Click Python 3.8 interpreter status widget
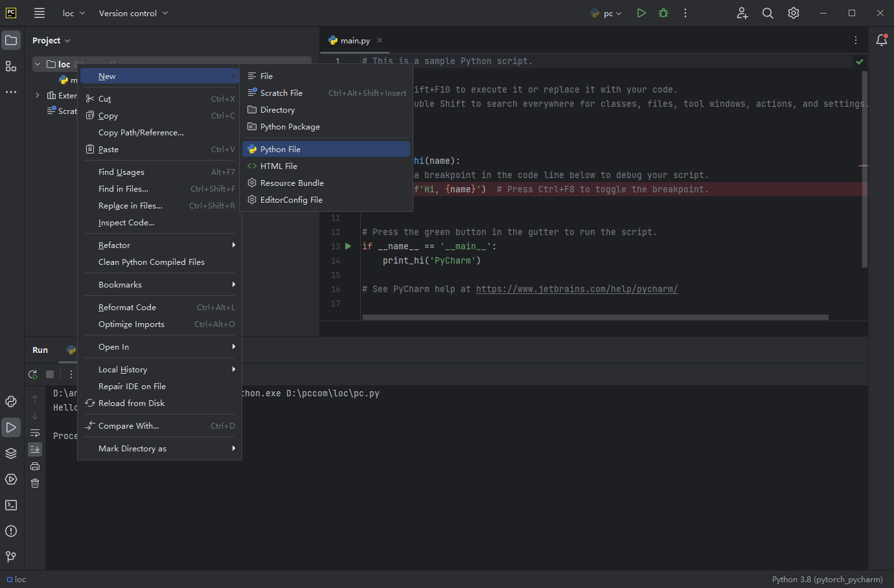 coord(827,580)
